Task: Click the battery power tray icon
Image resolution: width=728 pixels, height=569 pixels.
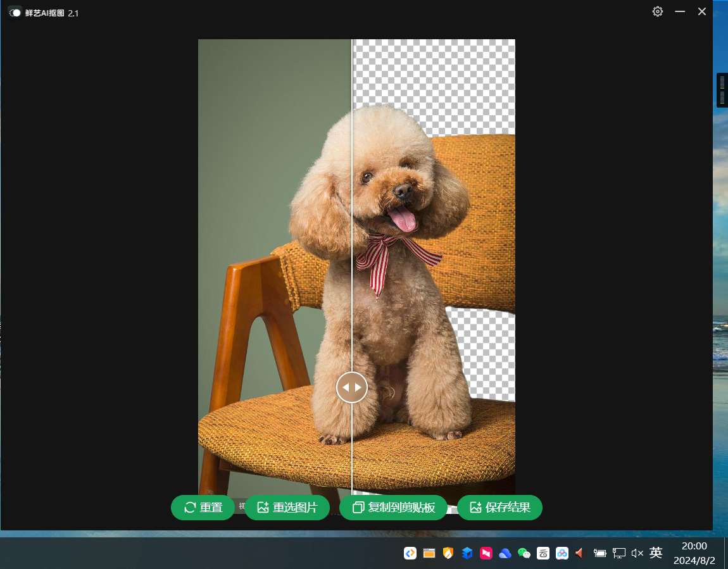Action: (x=599, y=553)
